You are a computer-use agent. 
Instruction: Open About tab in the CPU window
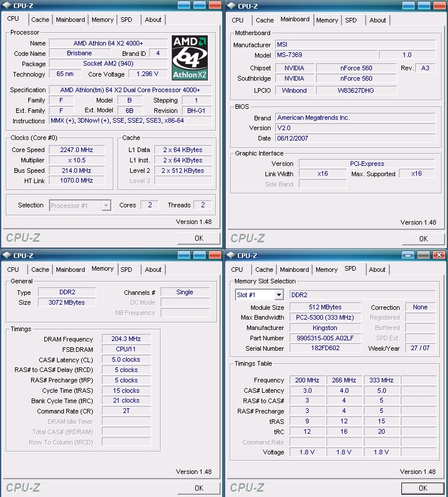pyautogui.click(x=153, y=20)
